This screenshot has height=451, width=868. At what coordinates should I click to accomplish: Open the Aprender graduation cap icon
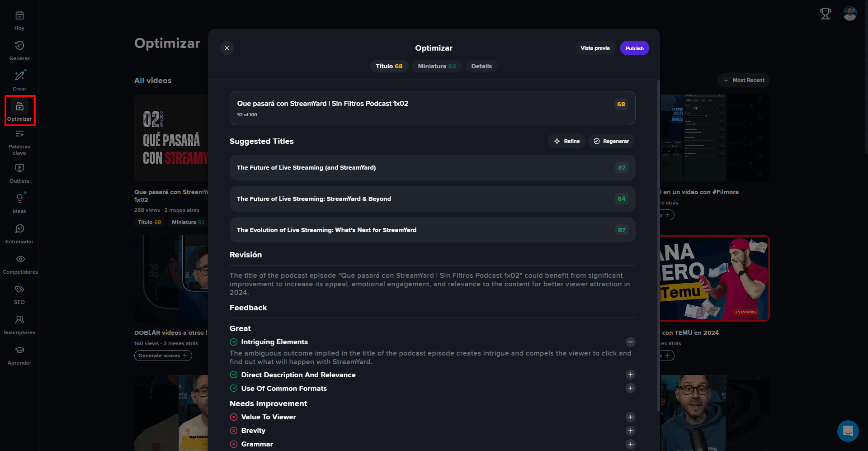click(19, 350)
